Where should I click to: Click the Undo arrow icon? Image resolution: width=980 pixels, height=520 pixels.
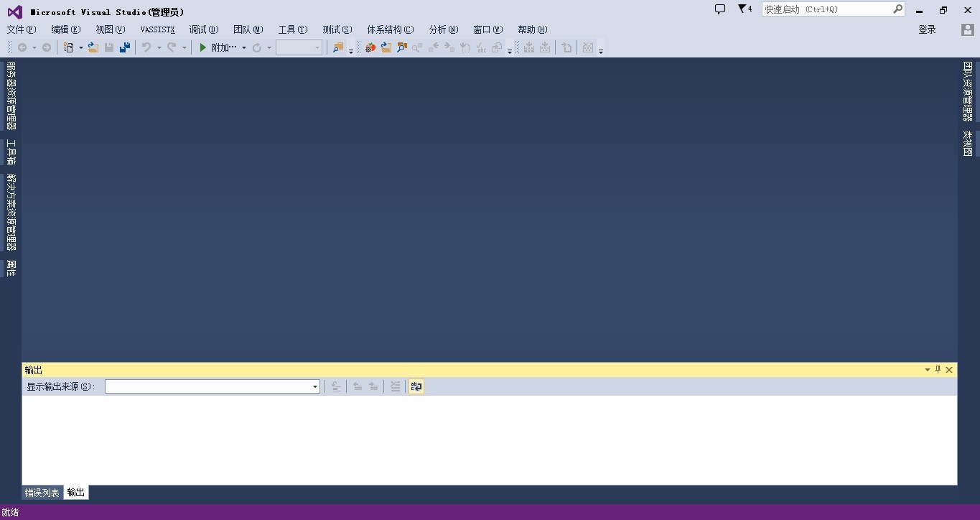click(x=146, y=47)
